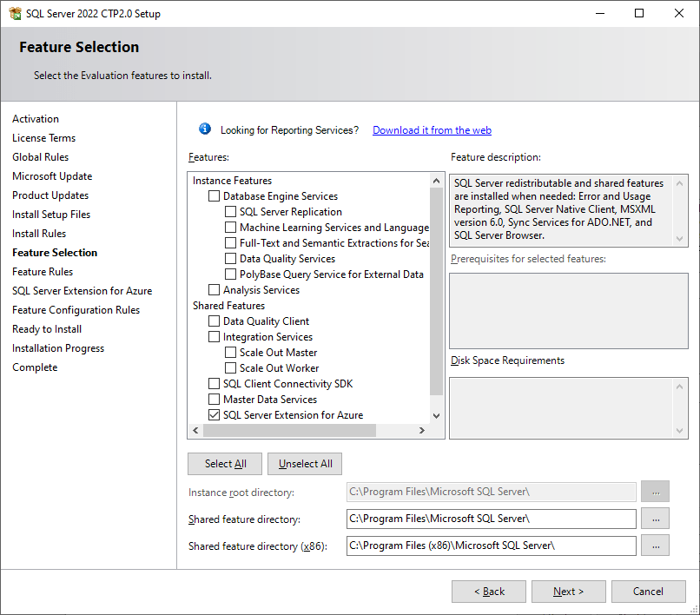Select the Install Rules step

(x=39, y=234)
